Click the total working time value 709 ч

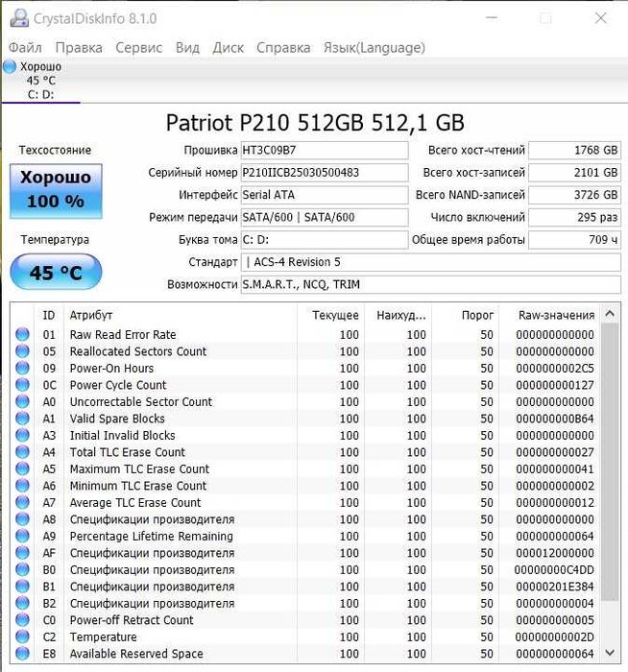coord(574,240)
